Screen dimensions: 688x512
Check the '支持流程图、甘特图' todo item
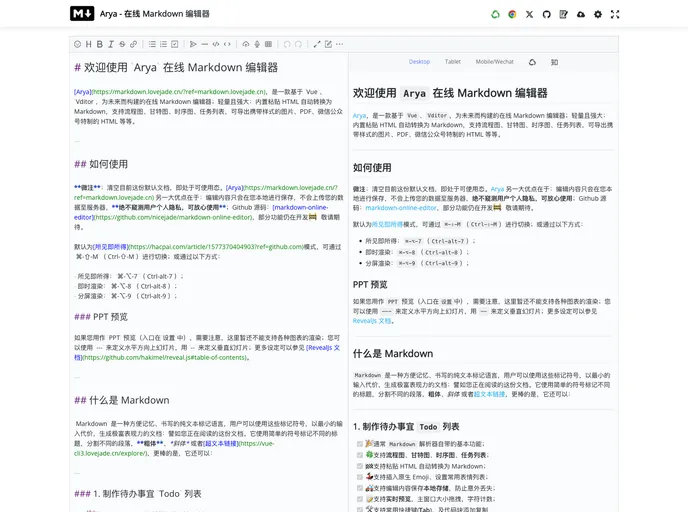pyautogui.click(x=360, y=455)
